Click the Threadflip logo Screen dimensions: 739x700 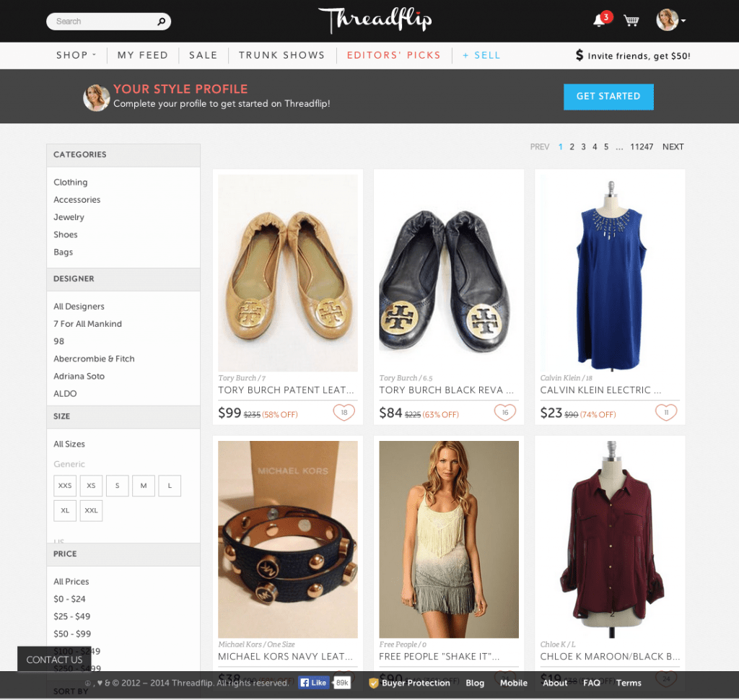click(x=375, y=20)
